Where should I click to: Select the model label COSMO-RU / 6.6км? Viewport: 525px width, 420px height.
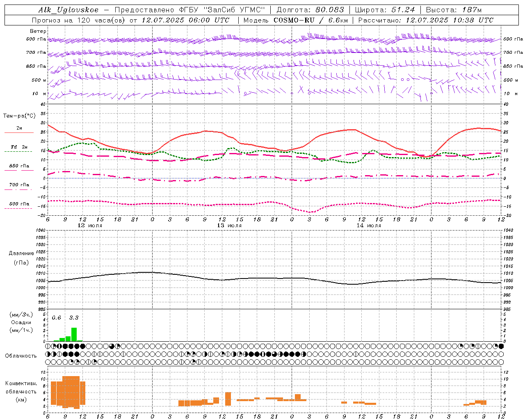click(310, 20)
